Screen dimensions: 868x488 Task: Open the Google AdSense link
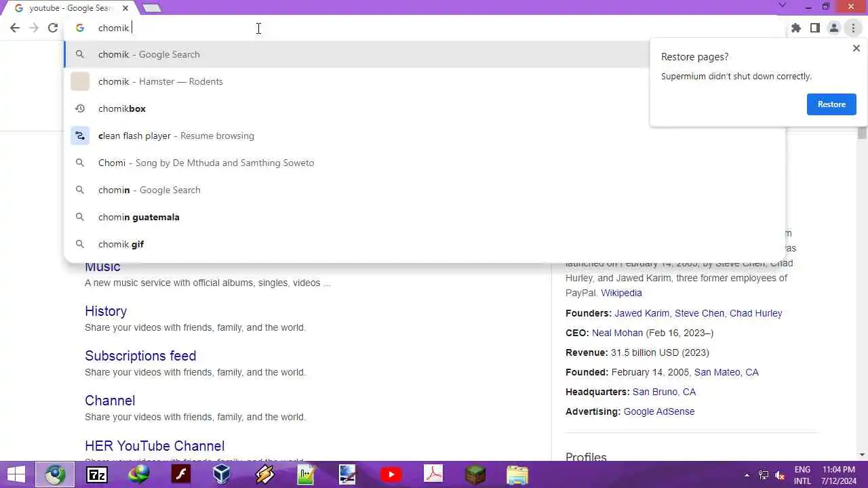[659, 411]
